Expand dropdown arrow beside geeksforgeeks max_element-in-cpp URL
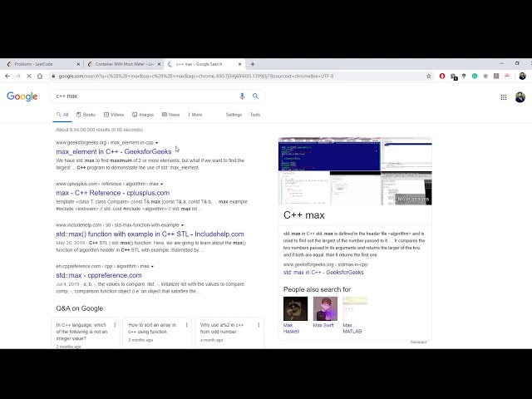Screen dimensions: 532x399 click(x=157, y=143)
